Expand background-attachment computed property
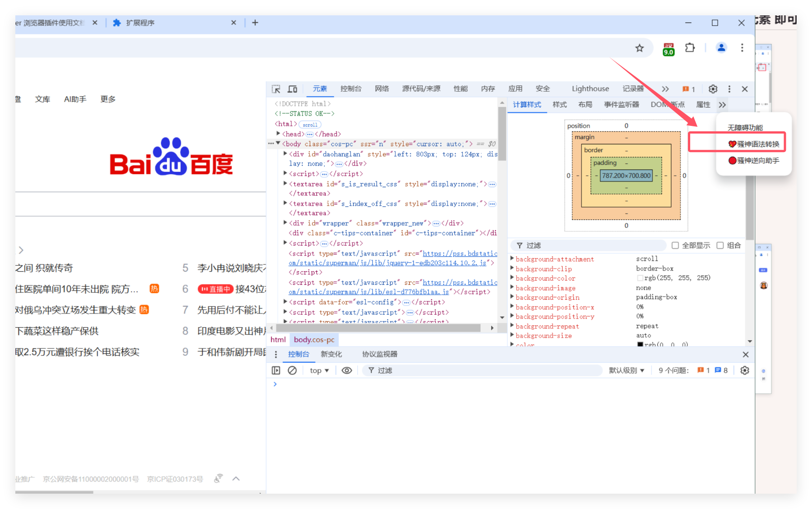 click(512, 259)
